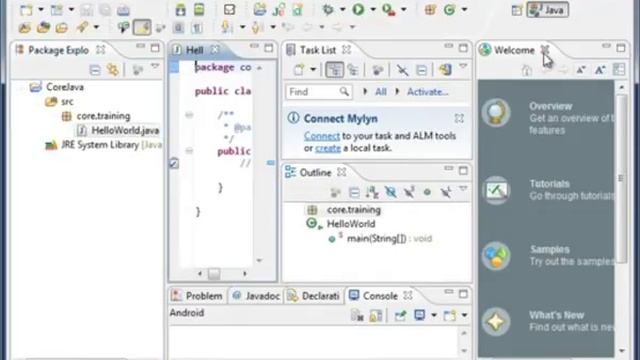Click Clear Console icon
Image resolution: width=640 pixels, height=360 pixels.
coord(357,315)
